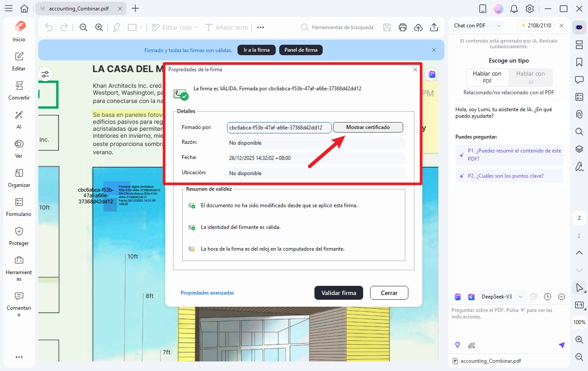
Task: Open the attachments panel via the paperclip icon
Action: 579,114
